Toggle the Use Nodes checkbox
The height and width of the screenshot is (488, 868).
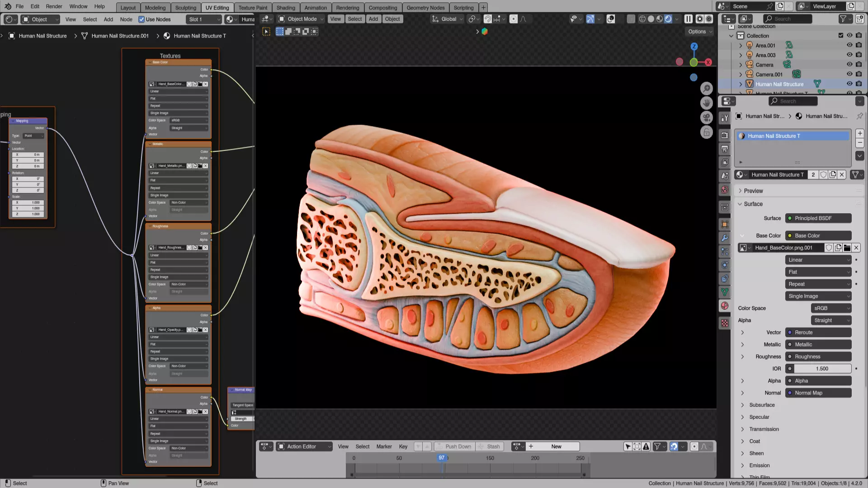click(142, 19)
